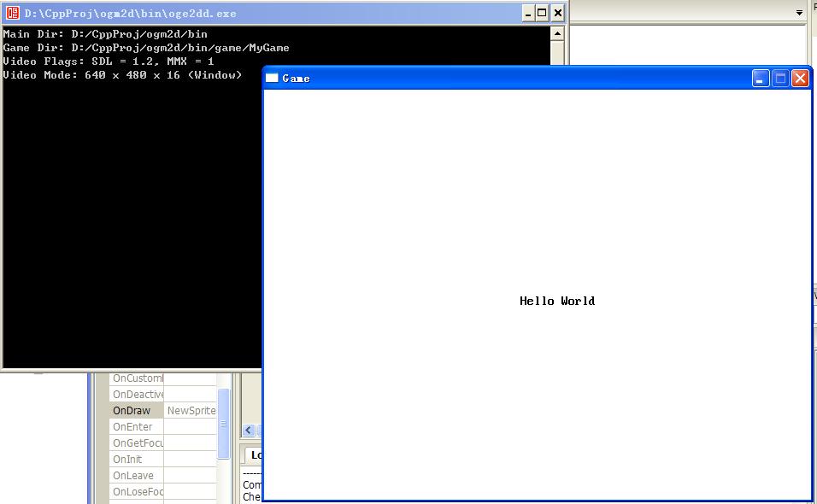Select the OnInit property row
This screenshot has height=504, width=817.
point(128,459)
